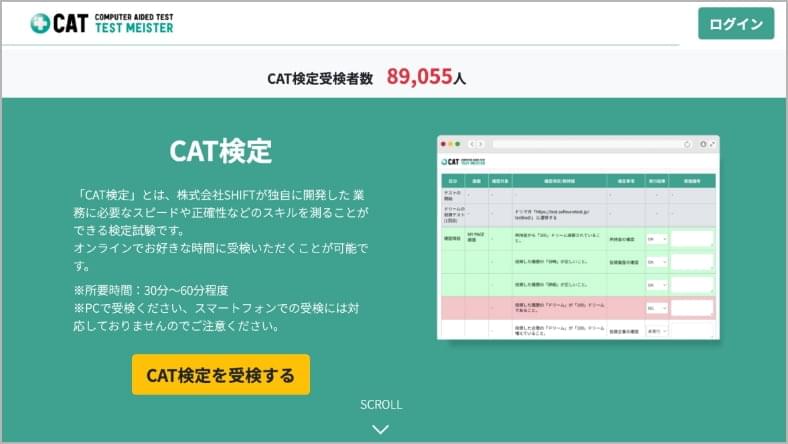Click the 89,055 examinee count number
Screen dimensions: 788x444
[419, 77]
